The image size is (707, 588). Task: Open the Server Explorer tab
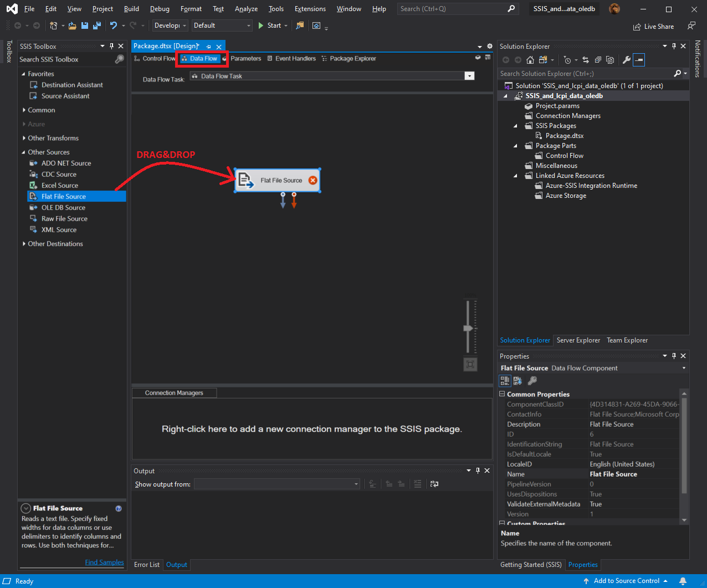578,340
